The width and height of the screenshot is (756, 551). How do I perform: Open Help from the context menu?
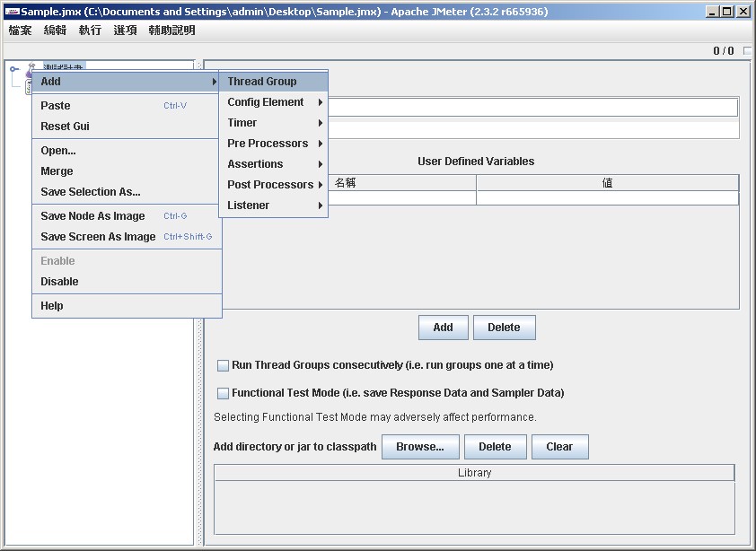coord(127,306)
